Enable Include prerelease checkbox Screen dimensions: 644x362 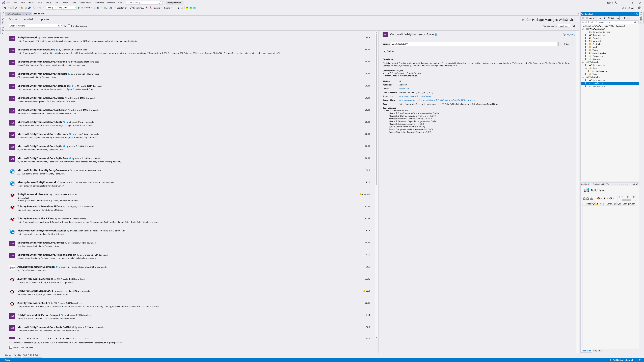click(69, 26)
